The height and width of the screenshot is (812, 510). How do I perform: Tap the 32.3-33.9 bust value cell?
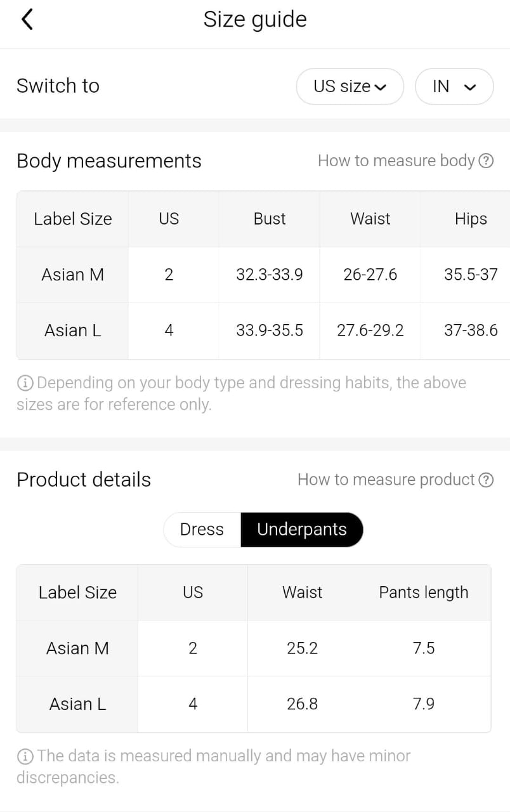[270, 275]
